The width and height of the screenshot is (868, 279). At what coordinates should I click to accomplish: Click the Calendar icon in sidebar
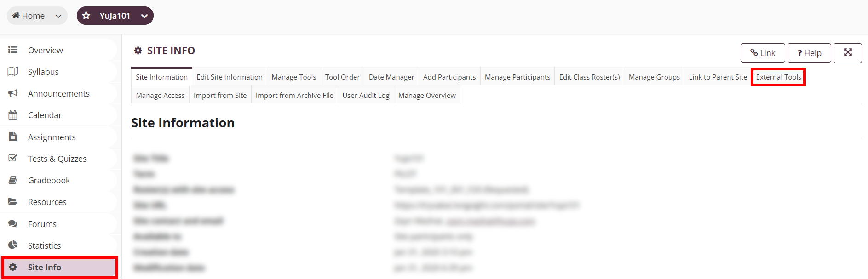pos(13,115)
